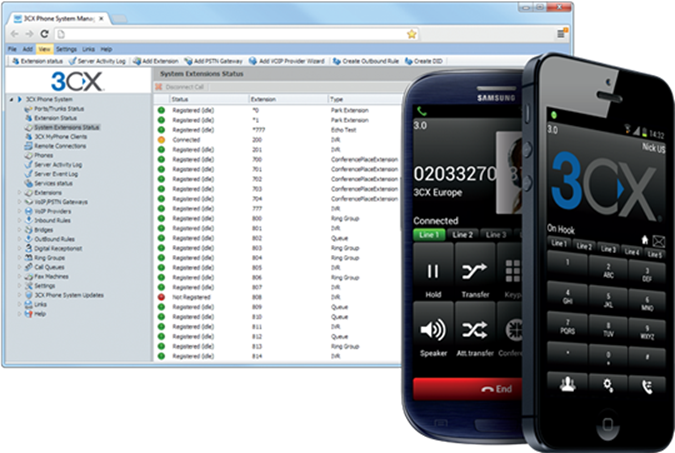
Task: Open Remote Connections in the tree
Action: point(56,146)
